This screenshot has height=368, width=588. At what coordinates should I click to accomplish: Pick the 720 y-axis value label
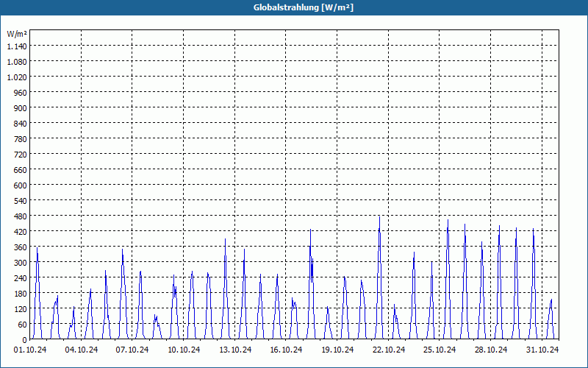click(21, 154)
